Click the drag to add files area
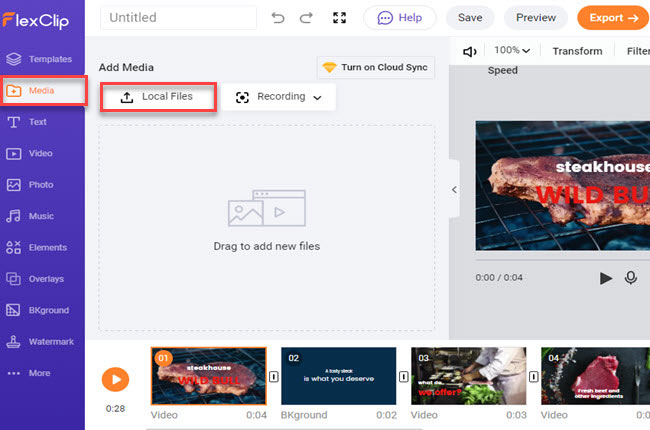Image resolution: width=650 pixels, height=430 pixels. tap(267, 228)
